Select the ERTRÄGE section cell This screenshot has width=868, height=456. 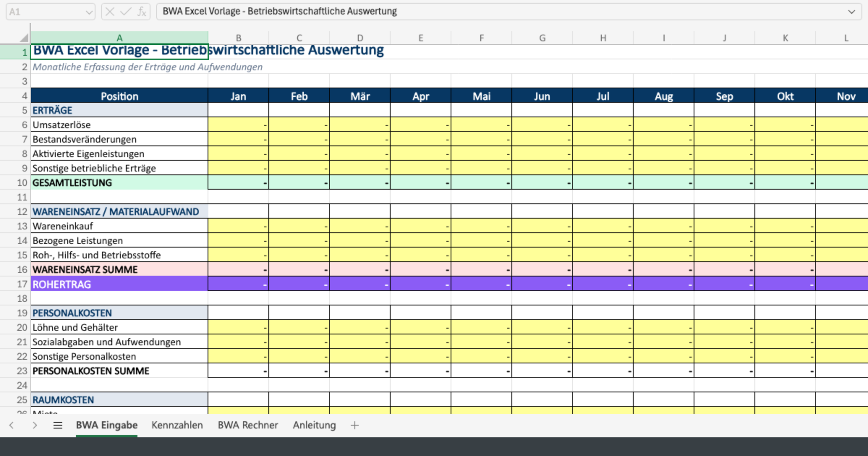pyautogui.click(x=119, y=110)
